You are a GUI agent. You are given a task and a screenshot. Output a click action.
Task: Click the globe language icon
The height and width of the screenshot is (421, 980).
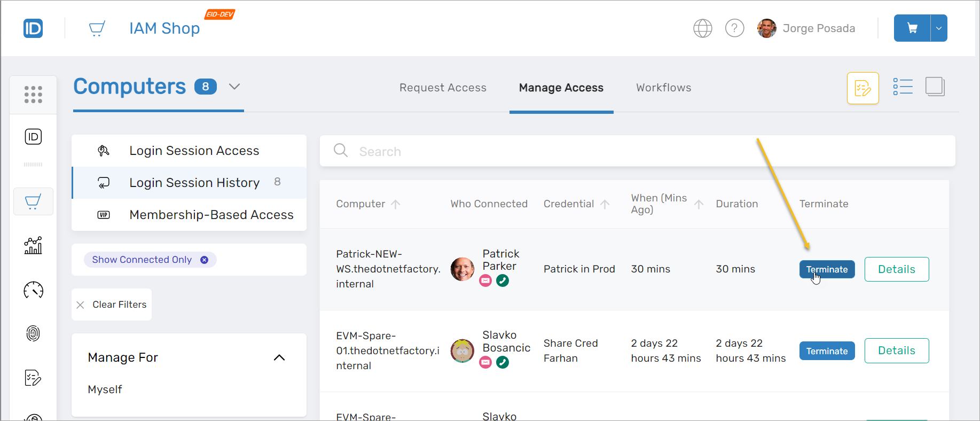coord(702,28)
